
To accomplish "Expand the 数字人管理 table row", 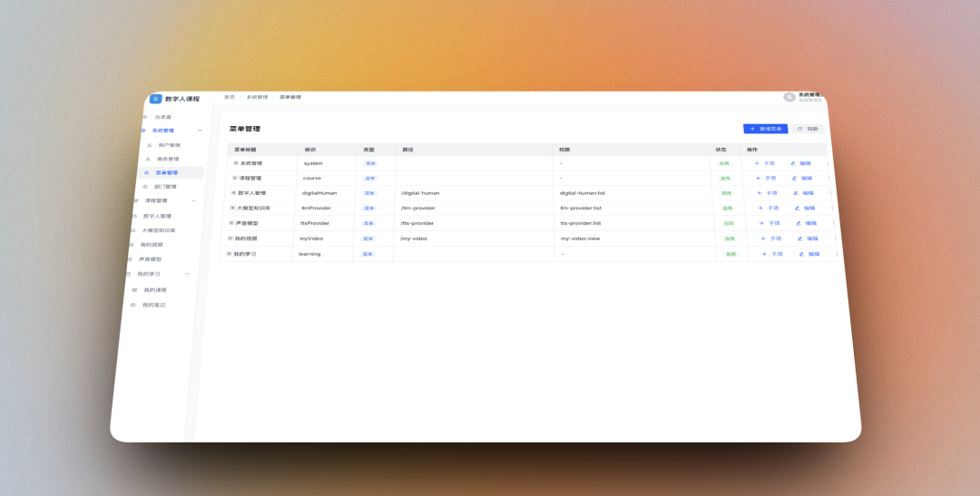I will [x=234, y=193].
